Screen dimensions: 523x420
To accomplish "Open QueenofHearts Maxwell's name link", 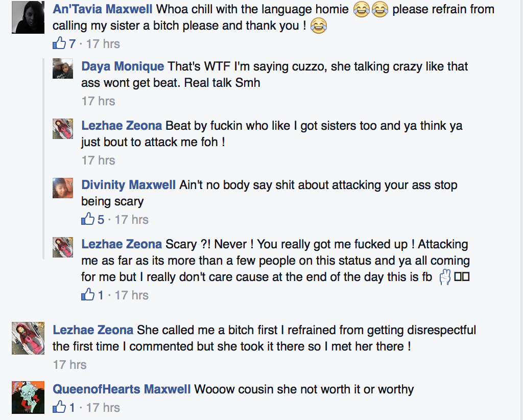I will pos(122,389).
